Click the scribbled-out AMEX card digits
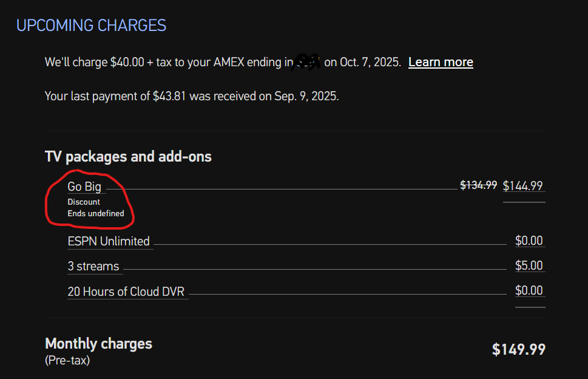The image size is (588, 379). point(308,62)
